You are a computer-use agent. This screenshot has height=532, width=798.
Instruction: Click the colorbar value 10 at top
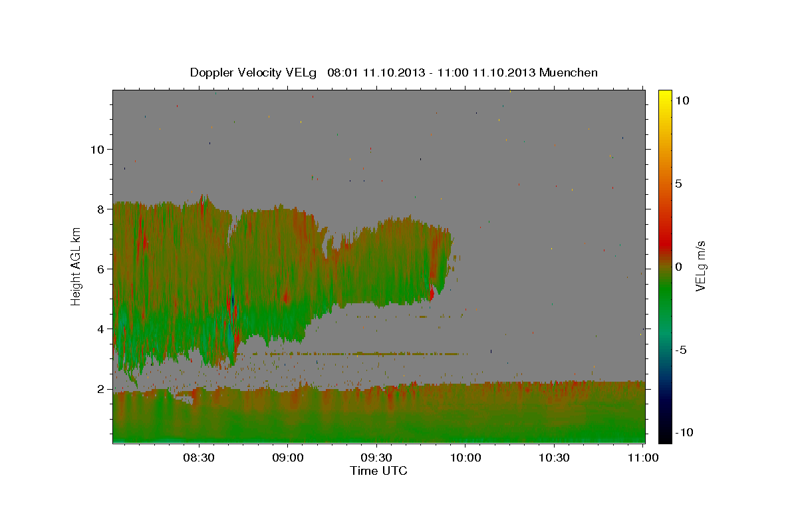[682, 100]
